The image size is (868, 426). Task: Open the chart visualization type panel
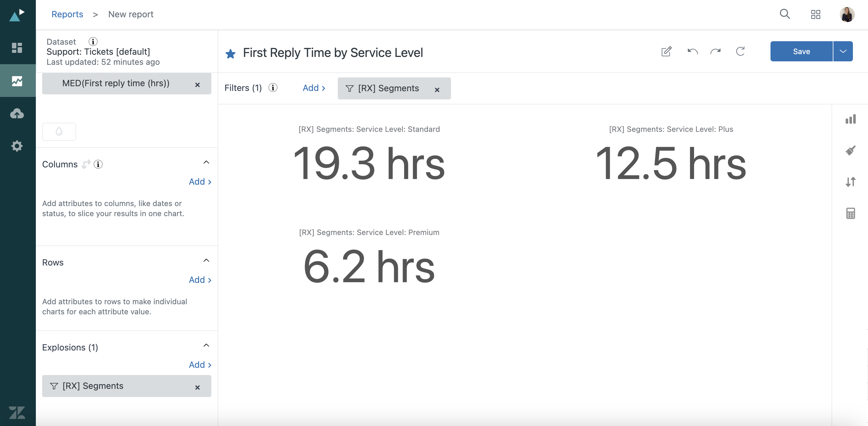[851, 119]
